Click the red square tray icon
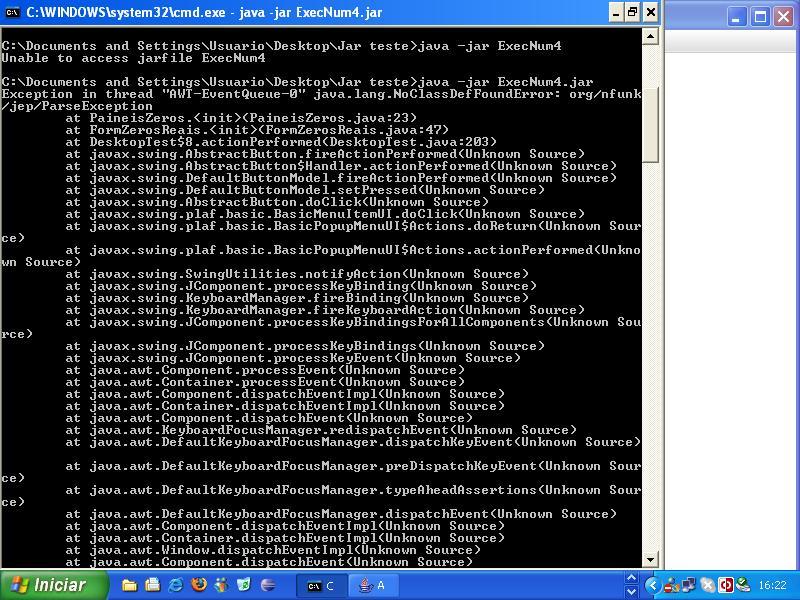The width and height of the screenshot is (800, 600). (x=725, y=585)
